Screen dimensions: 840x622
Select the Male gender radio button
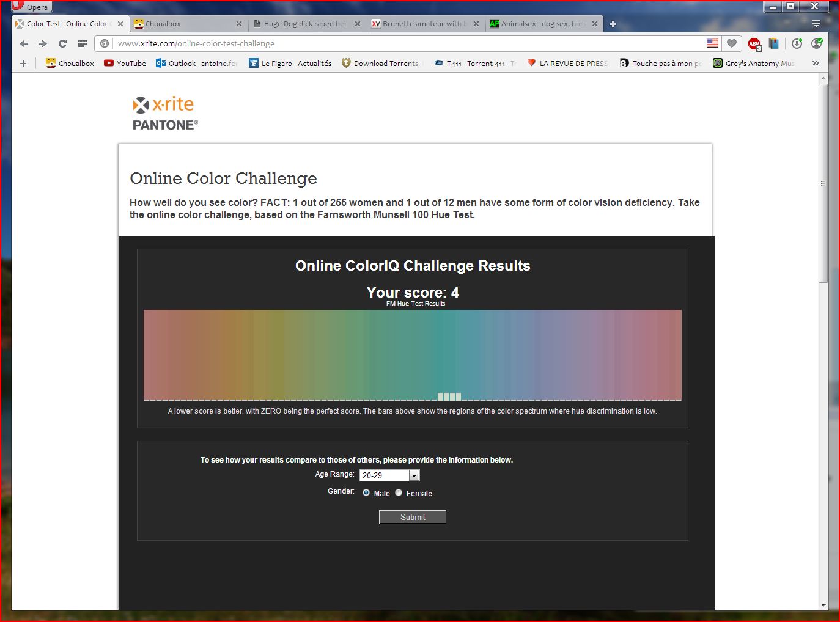click(366, 492)
